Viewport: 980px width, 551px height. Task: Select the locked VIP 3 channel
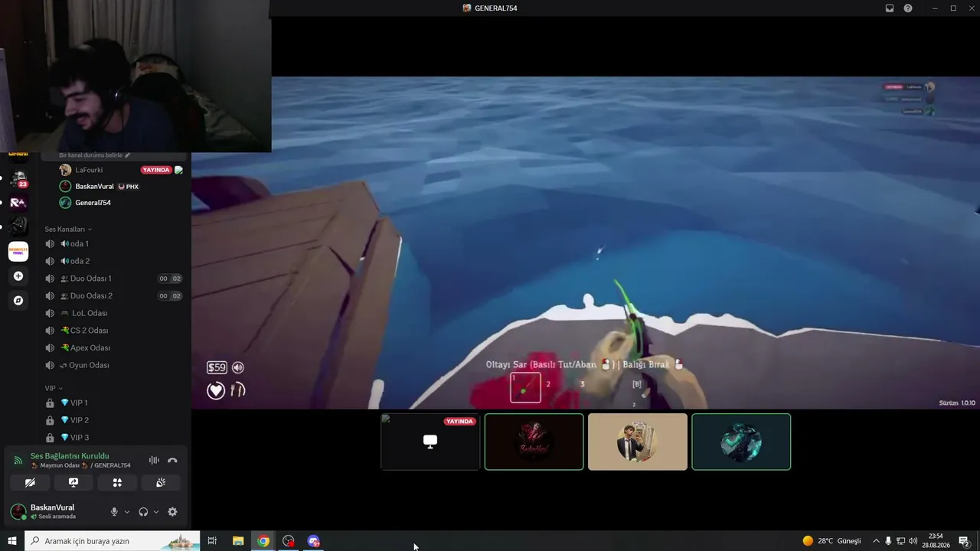[113, 437]
